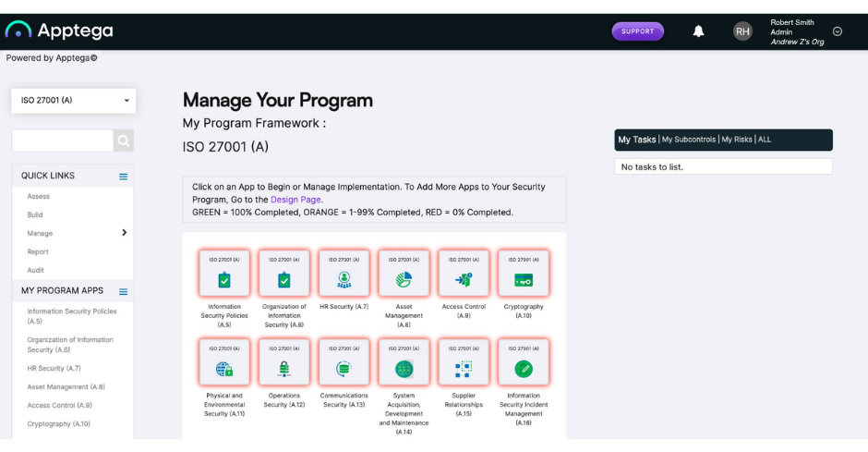Switch to the My Risks tab
The image size is (868, 452).
pos(737,140)
